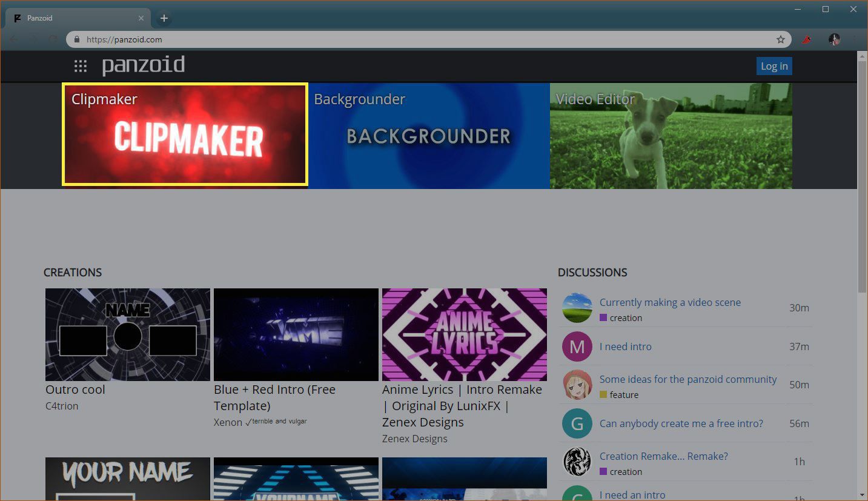Click the purple 'M' user avatar

tap(577, 347)
